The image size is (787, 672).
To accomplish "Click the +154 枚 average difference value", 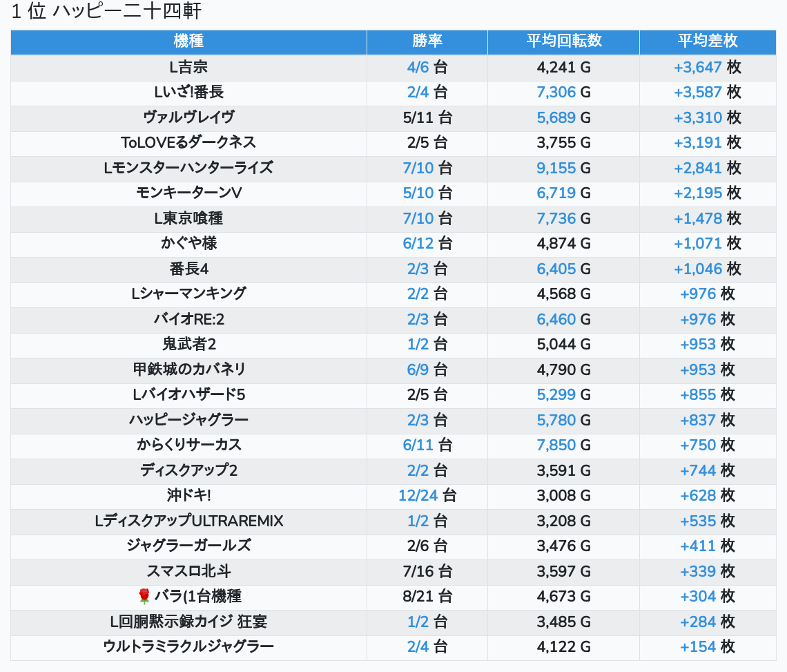I will (707, 647).
